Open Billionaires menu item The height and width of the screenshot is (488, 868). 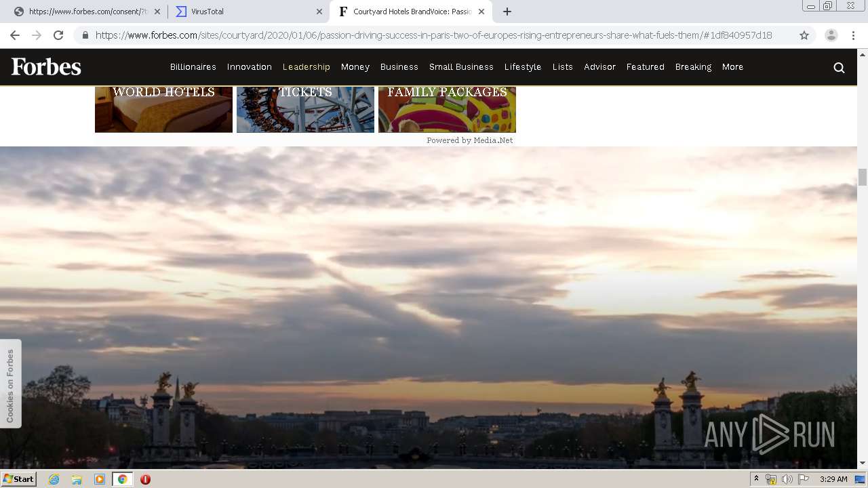point(193,67)
